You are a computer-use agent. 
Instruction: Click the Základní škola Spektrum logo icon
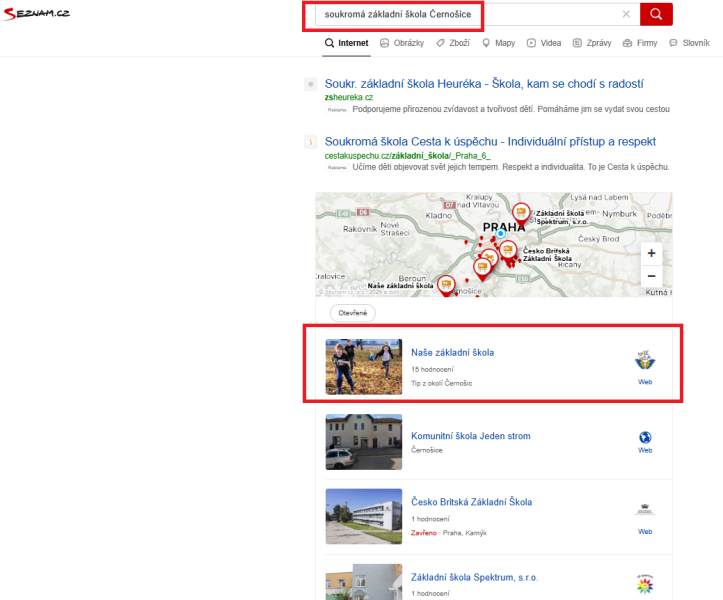645,583
